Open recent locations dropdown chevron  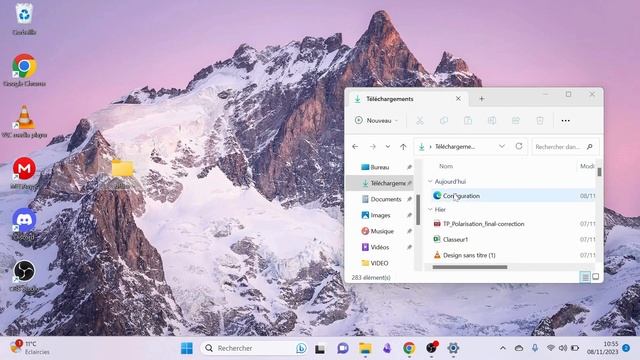click(388, 147)
